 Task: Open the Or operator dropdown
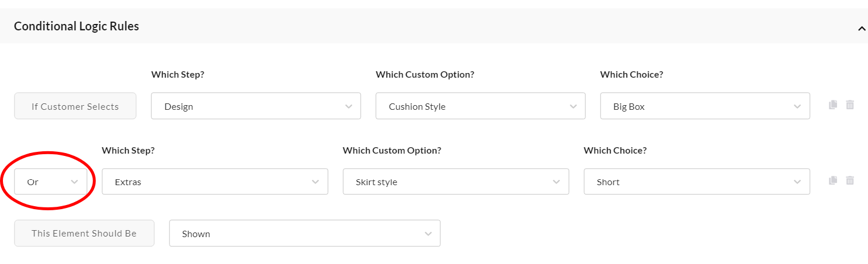(51, 182)
